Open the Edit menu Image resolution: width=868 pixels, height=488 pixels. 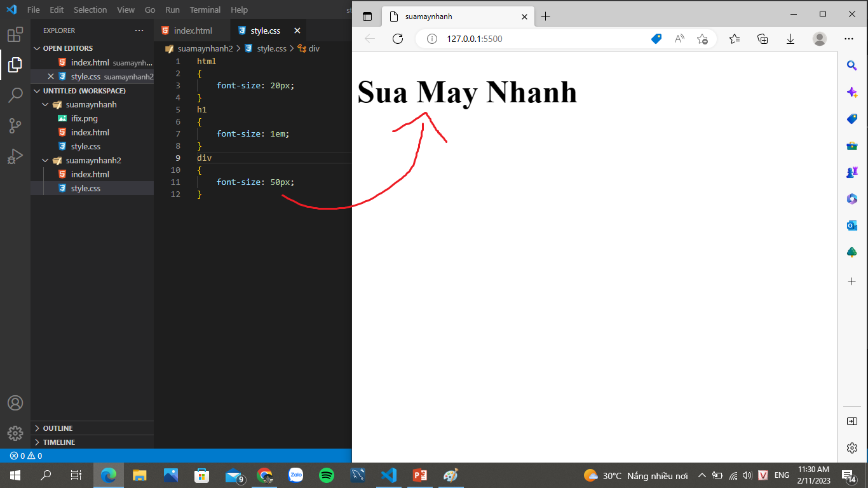click(57, 10)
